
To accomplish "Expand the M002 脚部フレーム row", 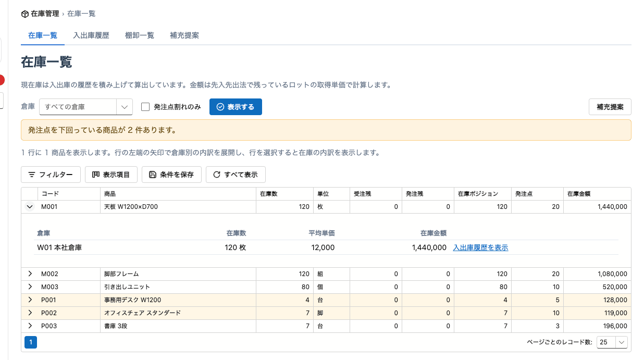I will (x=30, y=274).
